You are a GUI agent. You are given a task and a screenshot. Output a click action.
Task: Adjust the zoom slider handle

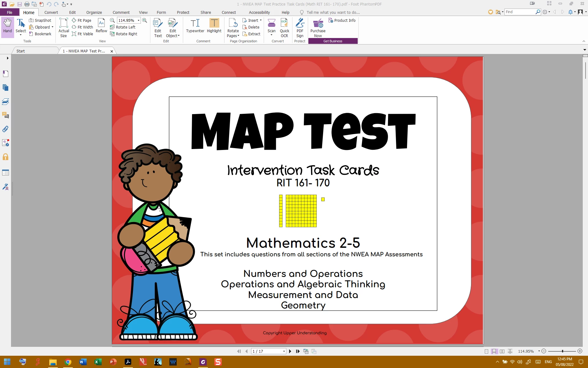click(563, 351)
